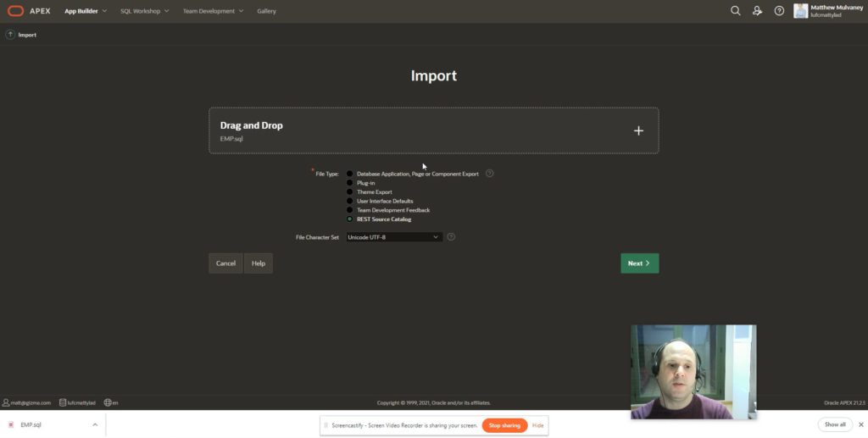Select User Interface Defaults file type
Viewport: 868px width, 438px height.
coord(349,201)
